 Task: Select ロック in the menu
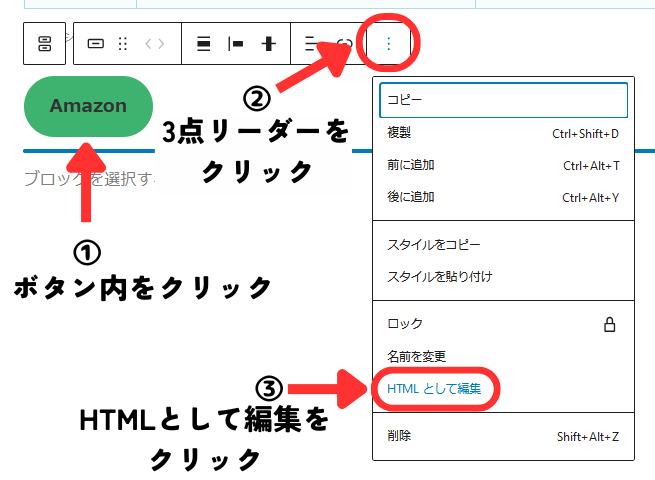[503, 324]
